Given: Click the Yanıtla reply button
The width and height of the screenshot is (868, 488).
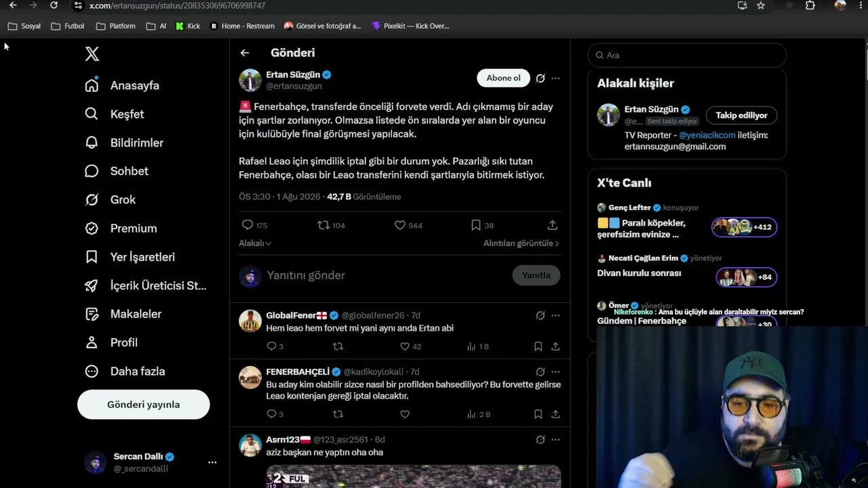Looking at the screenshot, I should pos(536,275).
